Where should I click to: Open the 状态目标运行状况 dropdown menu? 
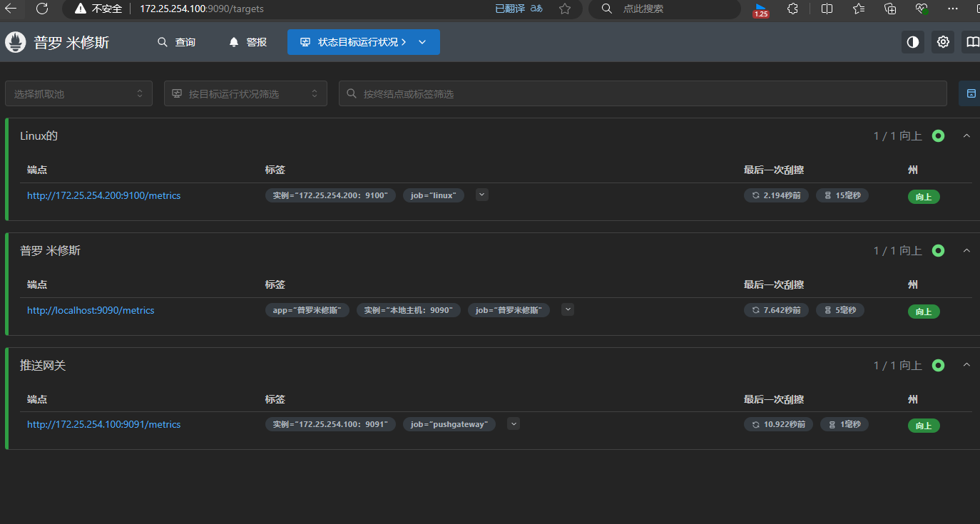coord(364,42)
